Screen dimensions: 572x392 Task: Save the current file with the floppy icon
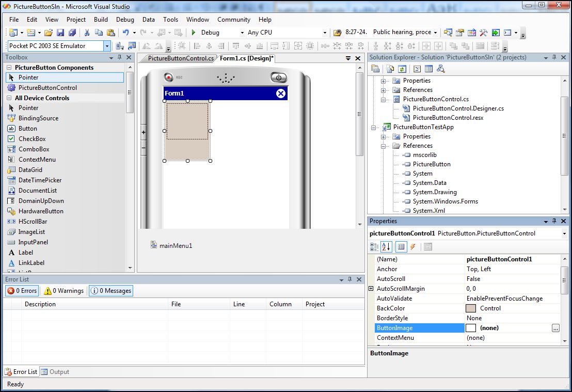tap(60, 33)
